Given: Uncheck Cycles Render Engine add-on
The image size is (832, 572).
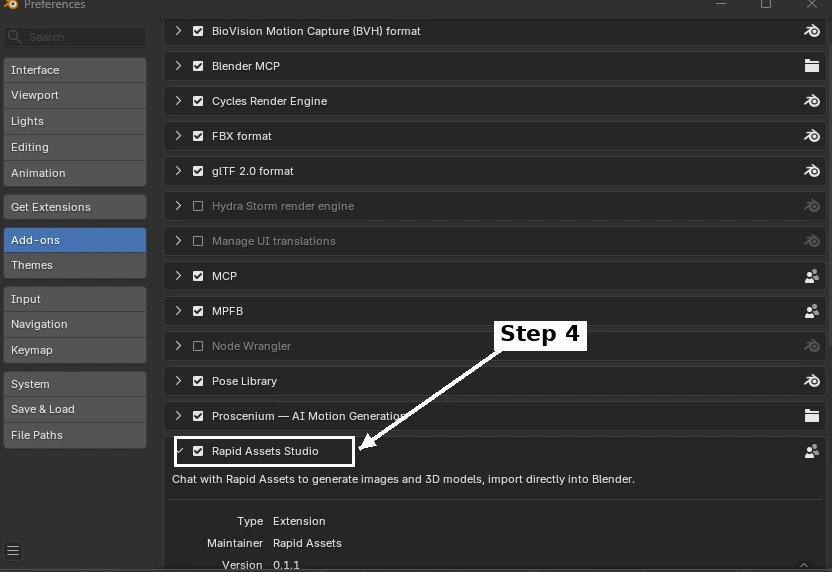Looking at the screenshot, I should coord(198,101).
